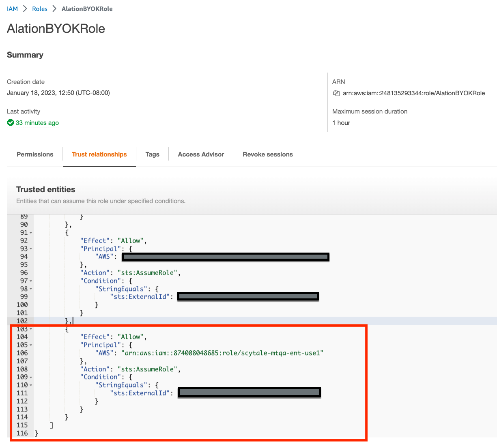Select the Trust relationships tab
The height and width of the screenshot is (448, 497).
click(x=99, y=154)
